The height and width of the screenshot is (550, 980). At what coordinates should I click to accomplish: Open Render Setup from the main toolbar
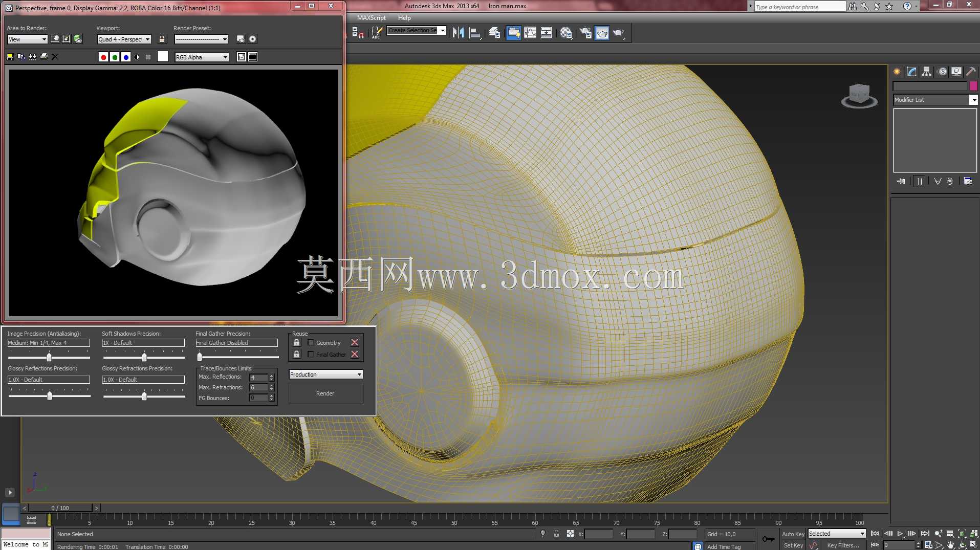click(585, 33)
